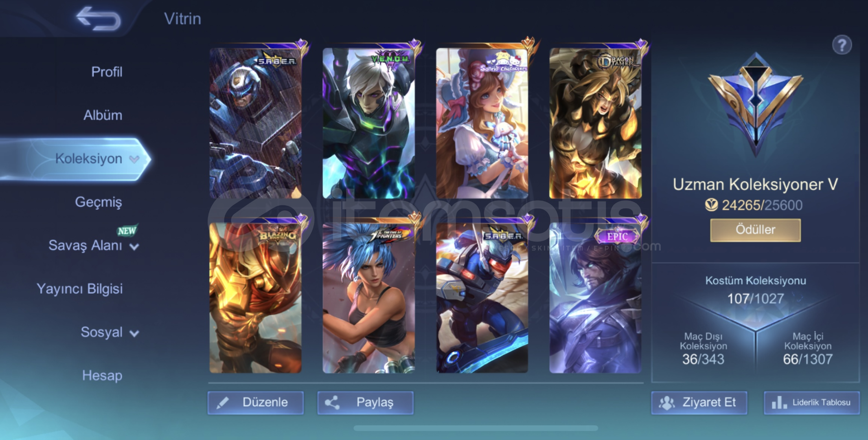Expand the Sosyal chevron
The width and height of the screenshot is (868, 440).
134,334
